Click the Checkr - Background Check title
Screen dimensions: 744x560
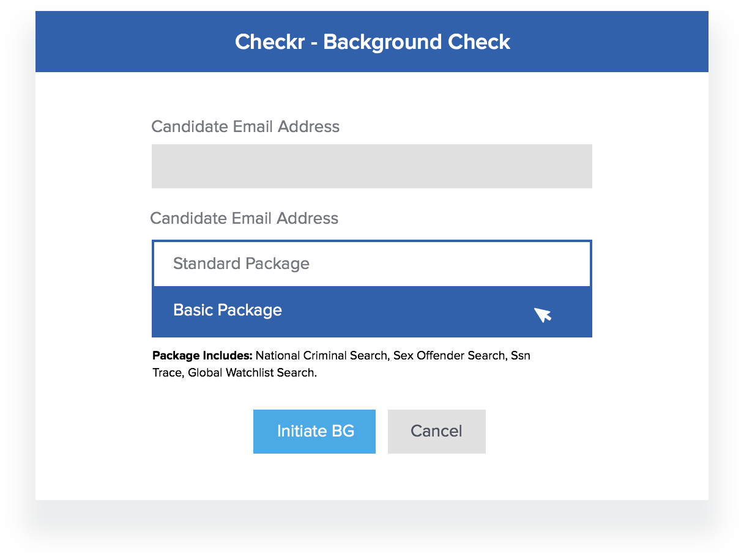tap(372, 42)
